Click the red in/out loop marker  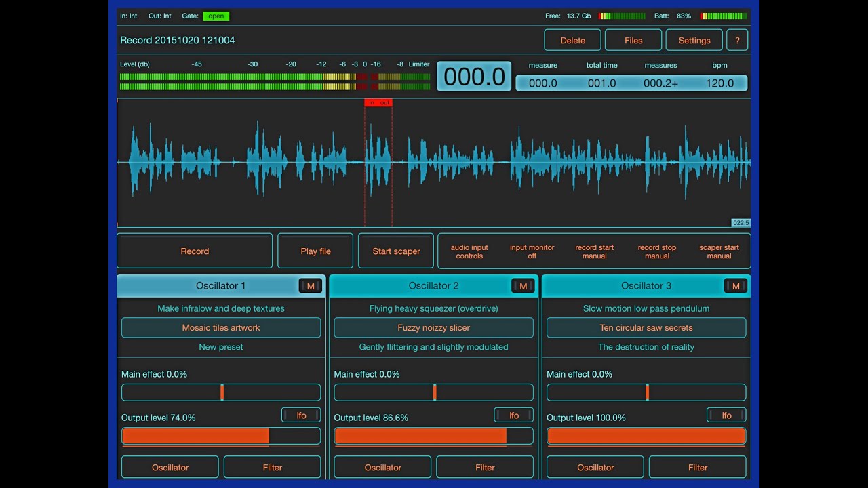click(378, 103)
